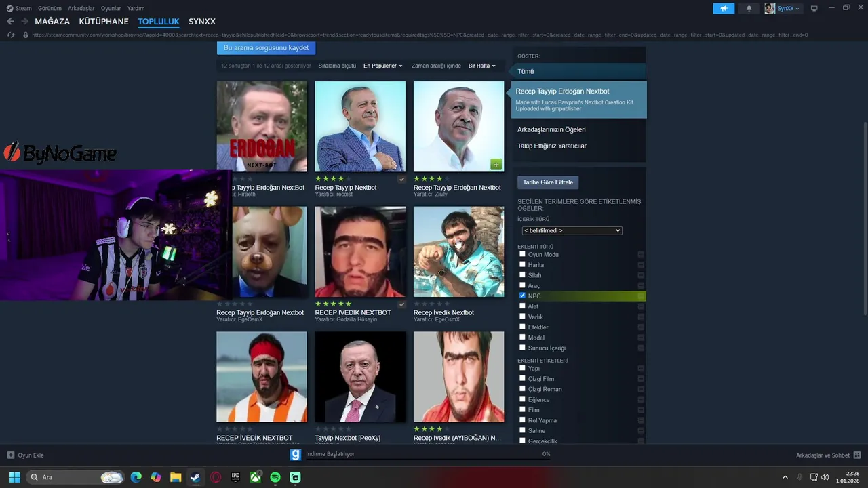
Task: Switch to the MAĞAZA tab
Action: tap(52, 22)
